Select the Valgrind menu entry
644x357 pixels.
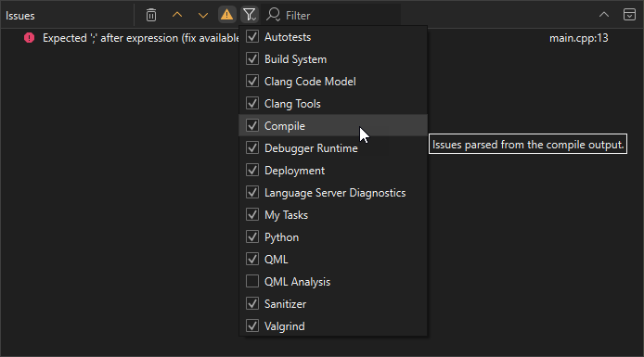click(x=333, y=325)
